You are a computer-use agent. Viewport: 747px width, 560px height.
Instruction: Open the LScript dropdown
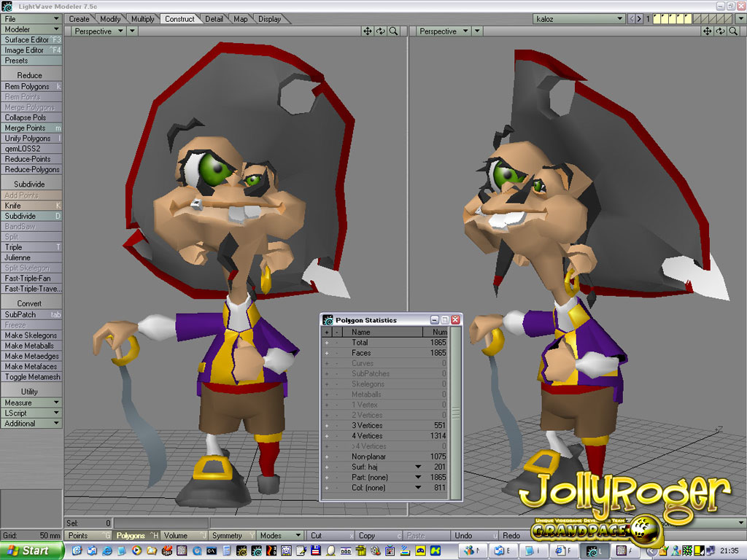[x=31, y=413]
